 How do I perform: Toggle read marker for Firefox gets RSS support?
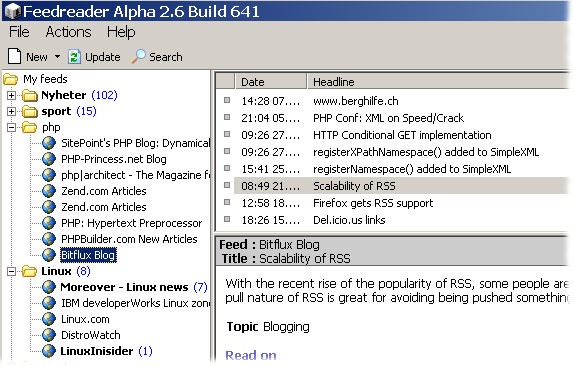227,202
